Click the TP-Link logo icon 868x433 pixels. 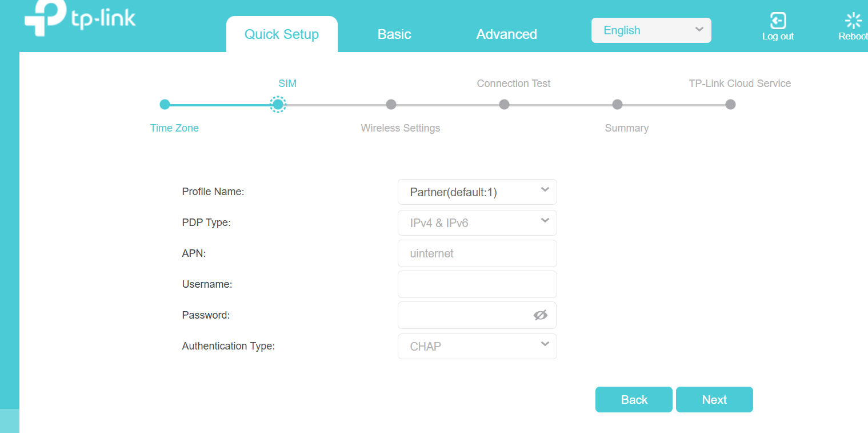click(45, 18)
